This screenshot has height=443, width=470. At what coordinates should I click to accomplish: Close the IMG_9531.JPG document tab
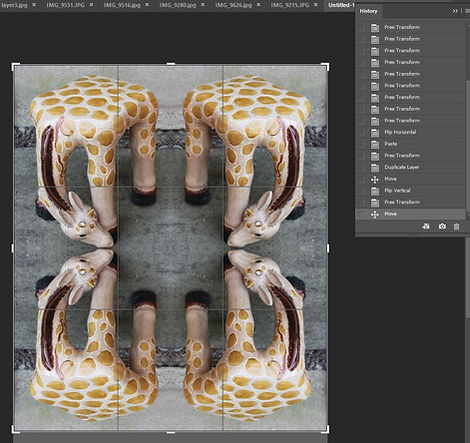coord(92,5)
